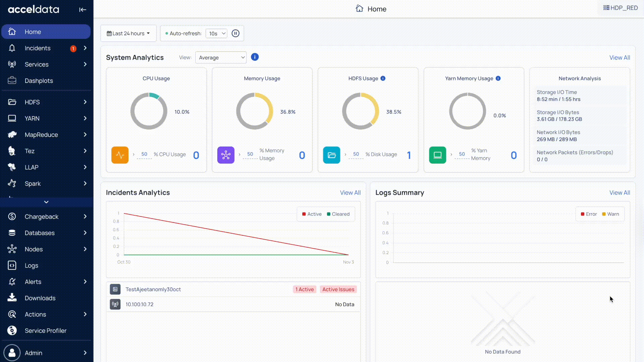This screenshot has width=644, height=362.
Task: Click View All in Logs Summary
Action: pos(619,193)
